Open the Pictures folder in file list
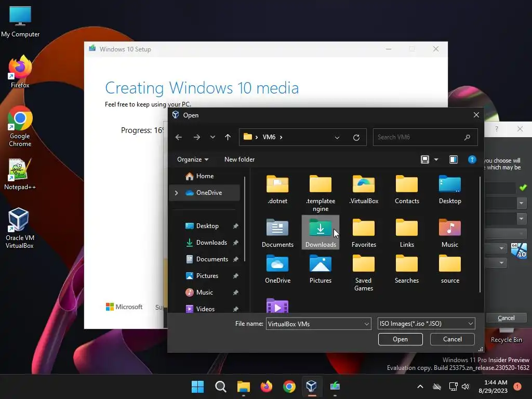The height and width of the screenshot is (399, 532). click(320, 269)
